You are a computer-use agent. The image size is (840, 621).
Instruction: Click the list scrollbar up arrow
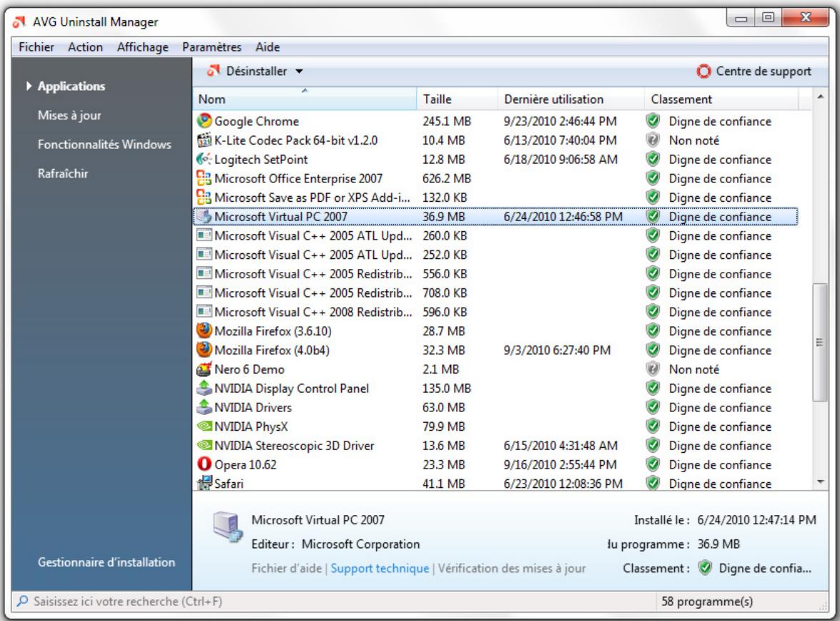coord(820,97)
